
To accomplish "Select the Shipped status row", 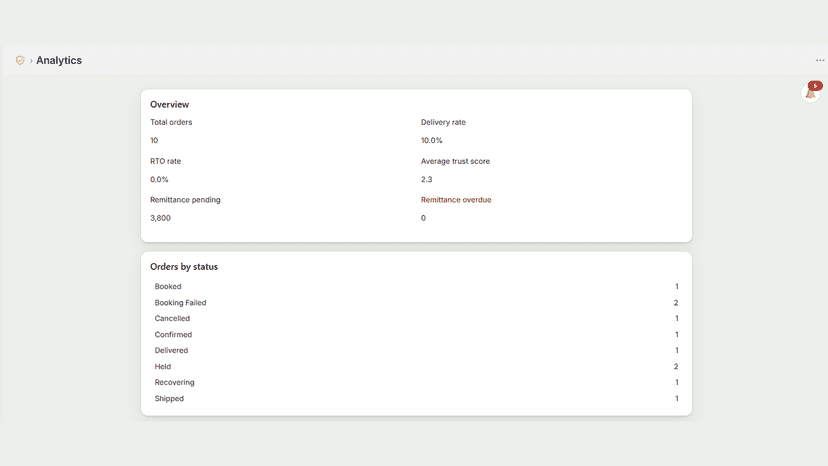I will 416,398.
